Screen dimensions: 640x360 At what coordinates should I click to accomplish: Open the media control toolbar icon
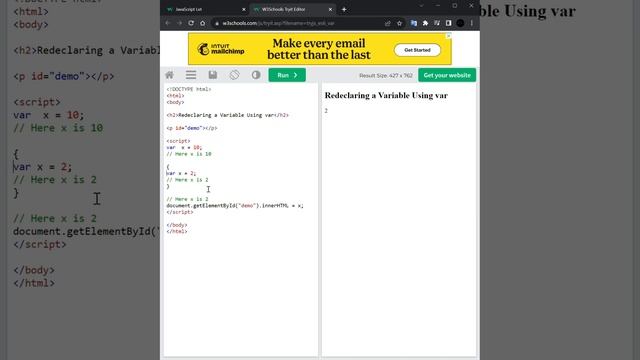pos(437,23)
